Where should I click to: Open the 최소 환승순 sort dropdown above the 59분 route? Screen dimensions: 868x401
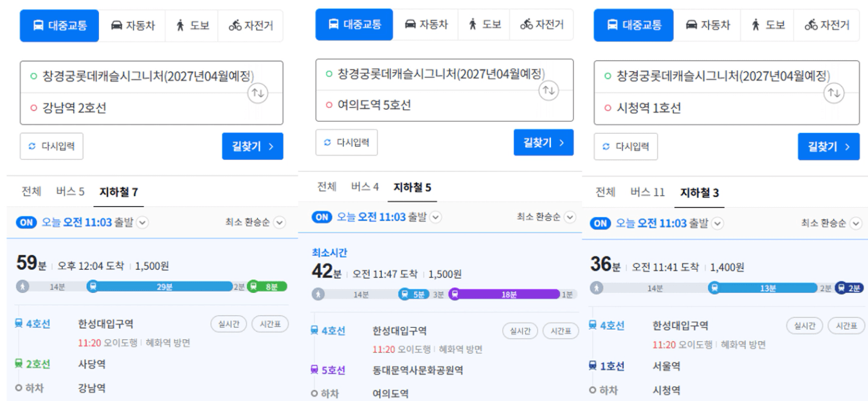[x=279, y=222]
